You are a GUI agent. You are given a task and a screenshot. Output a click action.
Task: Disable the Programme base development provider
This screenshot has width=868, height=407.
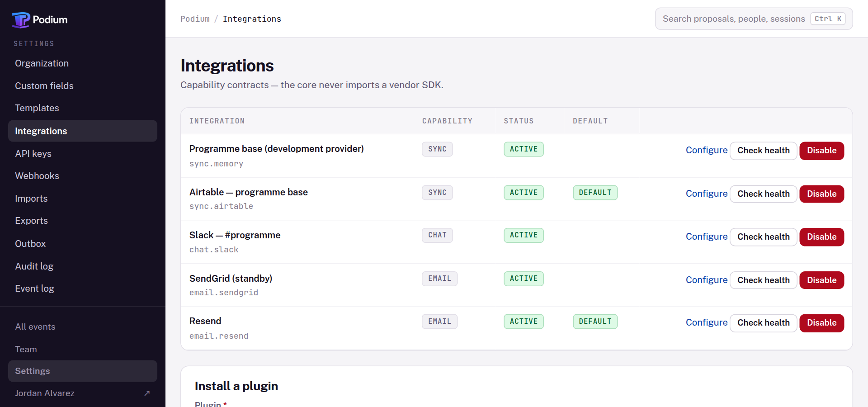(x=821, y=151)
